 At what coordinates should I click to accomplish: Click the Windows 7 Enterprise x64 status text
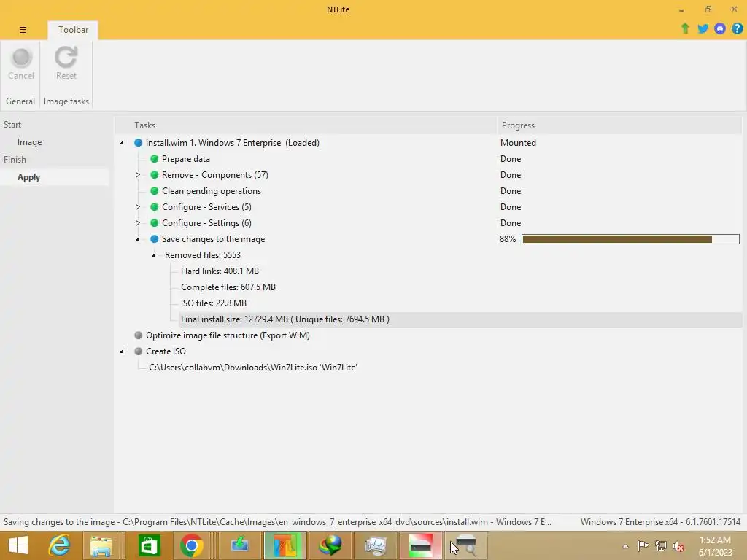(x=660, y=522)
